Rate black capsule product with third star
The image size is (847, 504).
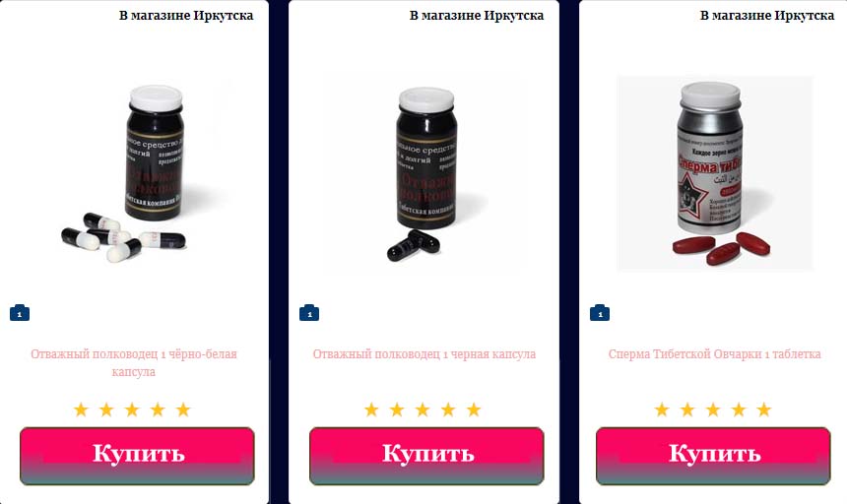coord(423,409)
